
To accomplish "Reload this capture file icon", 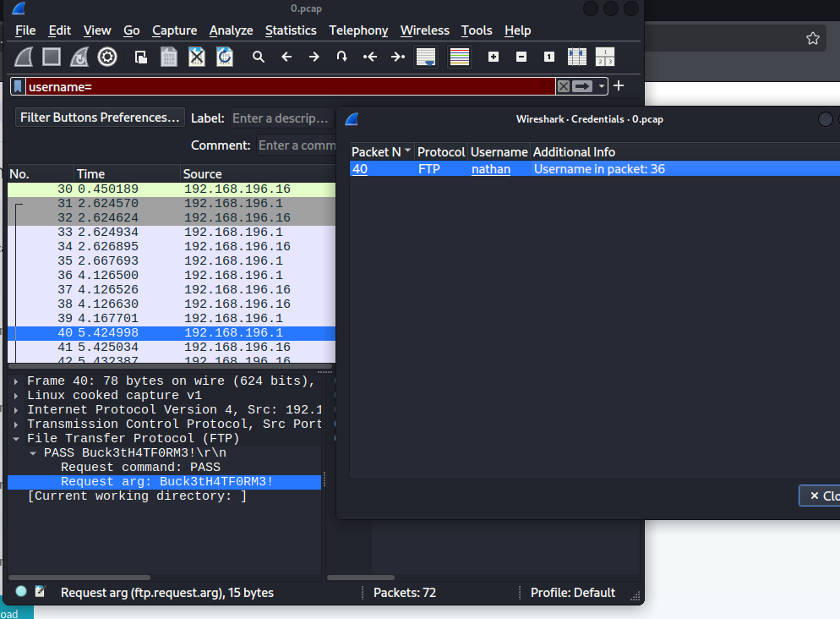I will click(225, 57).
